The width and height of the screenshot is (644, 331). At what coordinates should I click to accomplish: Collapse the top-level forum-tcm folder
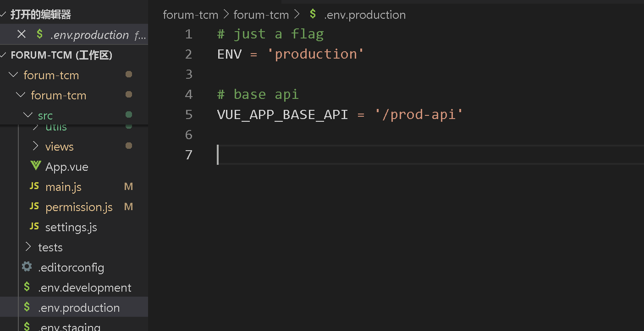14,75
